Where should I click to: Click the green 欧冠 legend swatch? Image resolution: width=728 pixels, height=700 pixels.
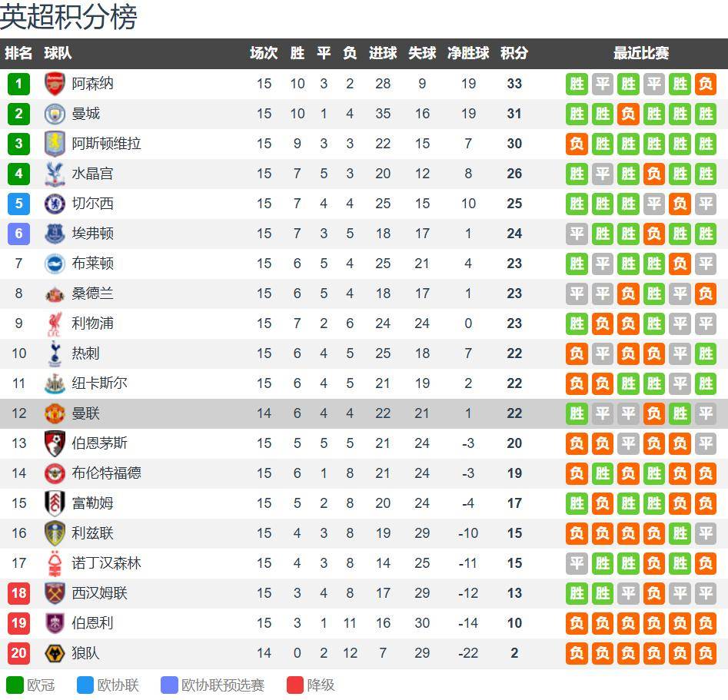[15, 685]
